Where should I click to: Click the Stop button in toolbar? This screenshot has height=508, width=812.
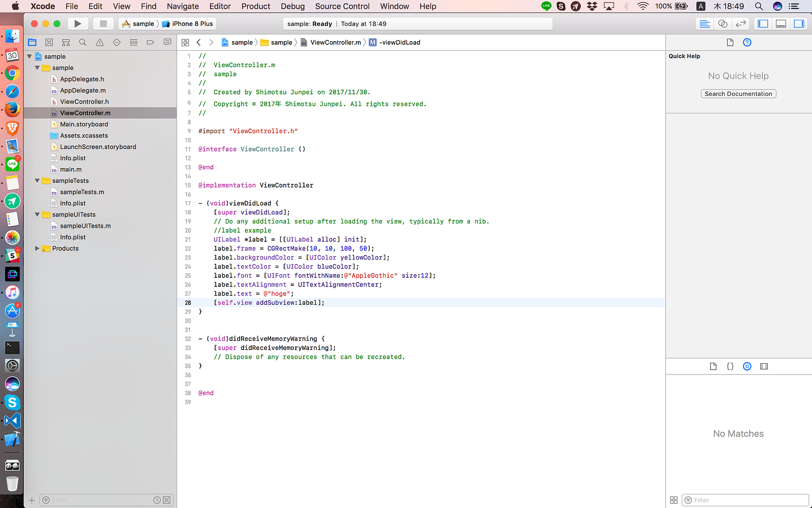(x=103, y=24)
